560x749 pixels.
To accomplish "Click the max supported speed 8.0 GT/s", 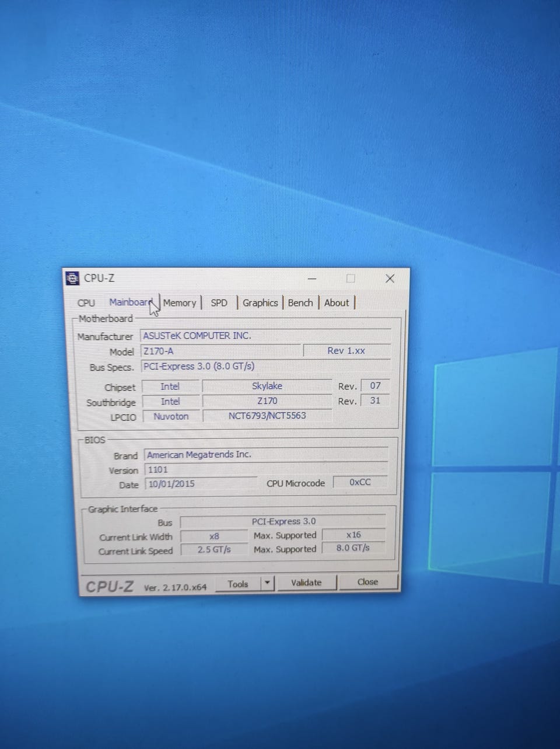I will (353, 548).
